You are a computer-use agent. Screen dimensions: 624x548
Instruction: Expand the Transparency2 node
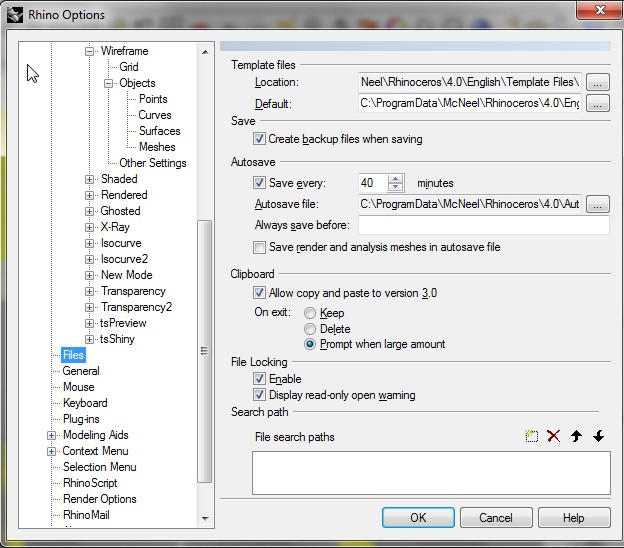(90, 307)
